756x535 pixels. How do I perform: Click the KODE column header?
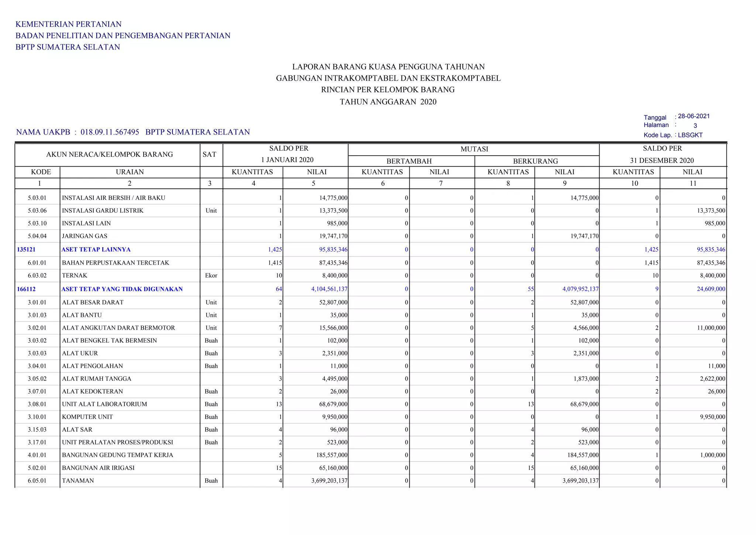[41, 172]
